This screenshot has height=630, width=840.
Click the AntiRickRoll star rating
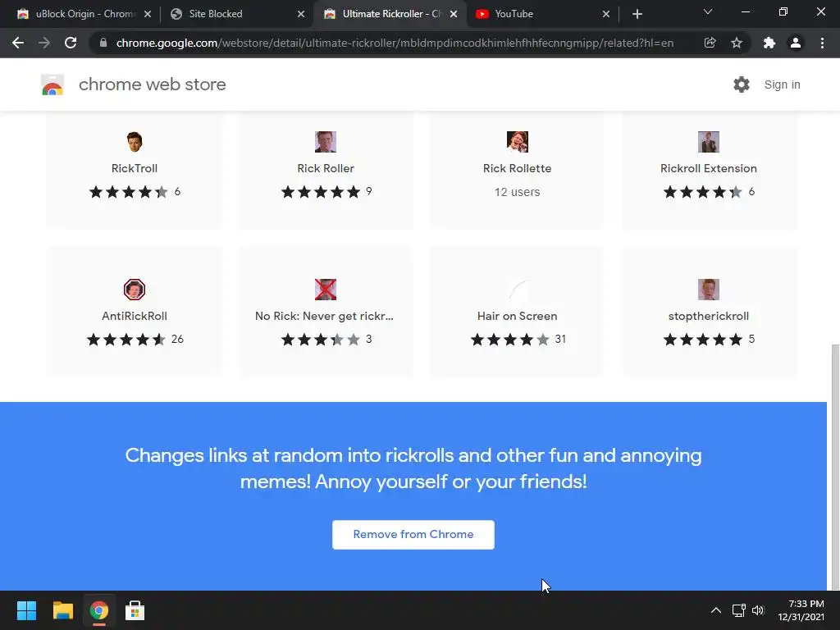point(126,339)
